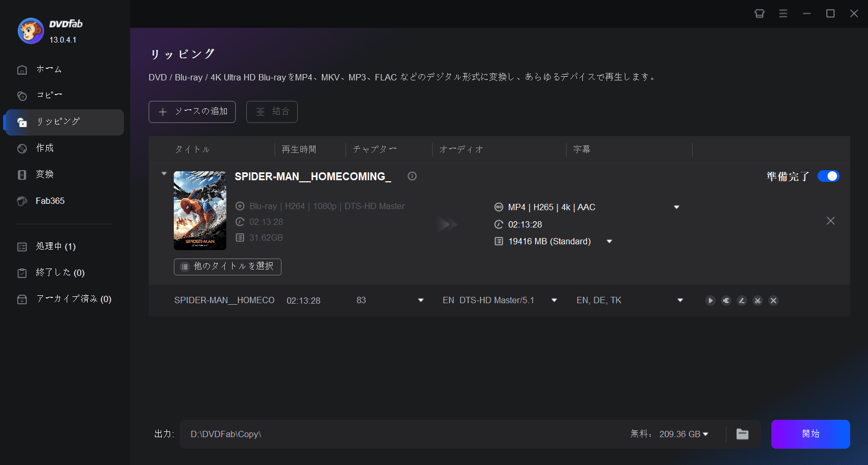Click the DVDFab mascot logo
The height and width of the screenshot is (465, 868).
click(30, 31)
